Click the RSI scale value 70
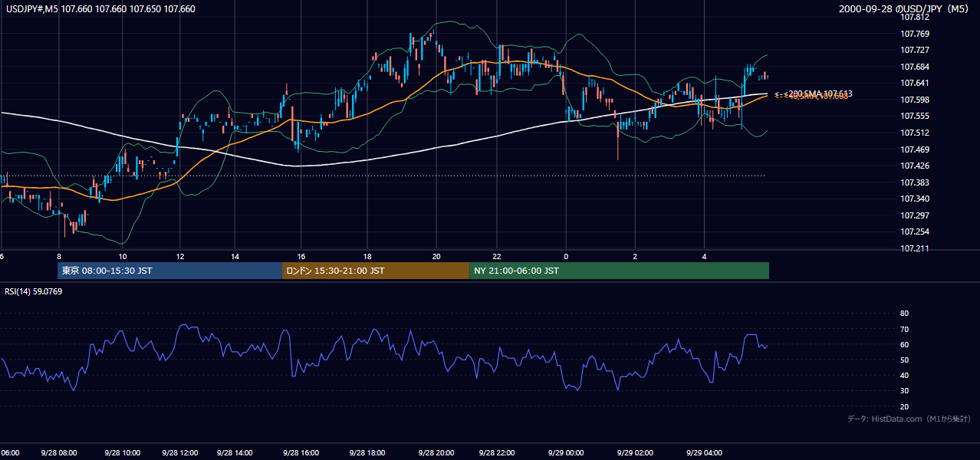Viewport: 980px width, 460px height. (x=904, y=329)
